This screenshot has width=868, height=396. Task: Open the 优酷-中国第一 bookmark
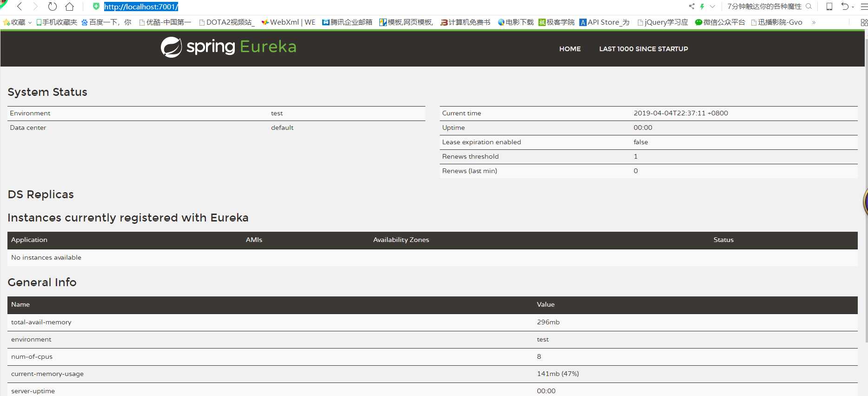click(165, 22)
